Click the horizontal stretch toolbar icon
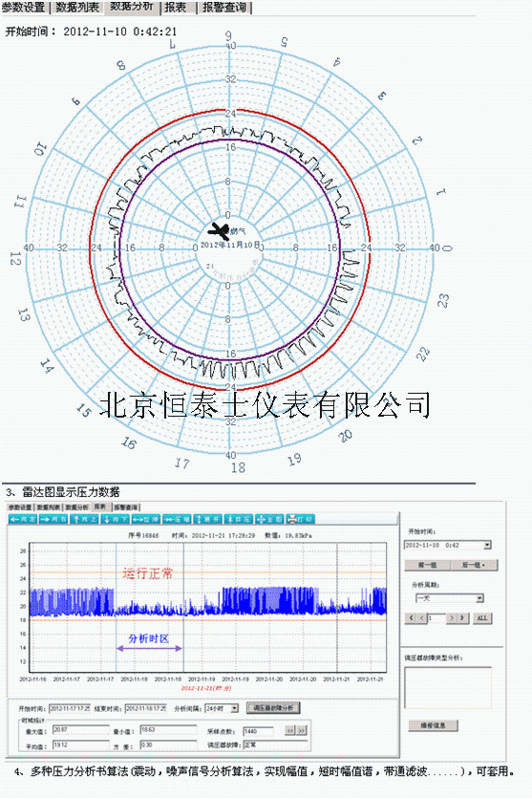The height and width of the screenshot is (798, 532). coord(145,519)
